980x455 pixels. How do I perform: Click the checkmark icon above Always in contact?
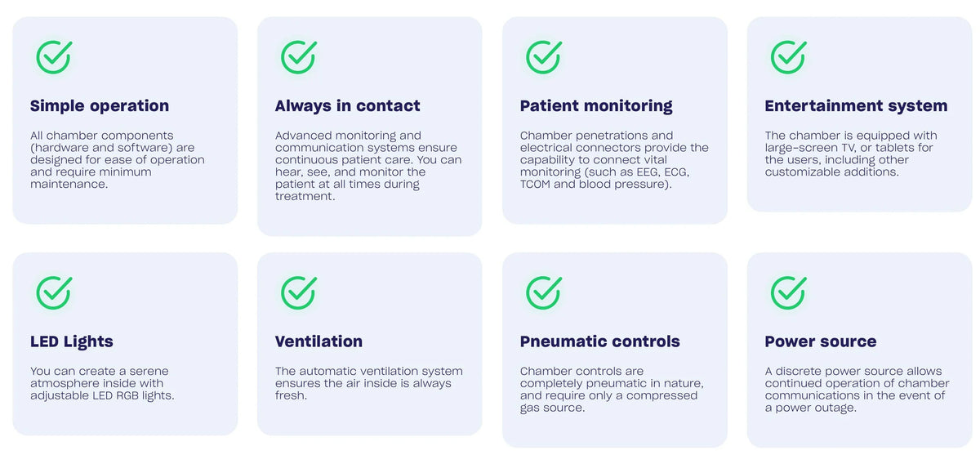299,57
